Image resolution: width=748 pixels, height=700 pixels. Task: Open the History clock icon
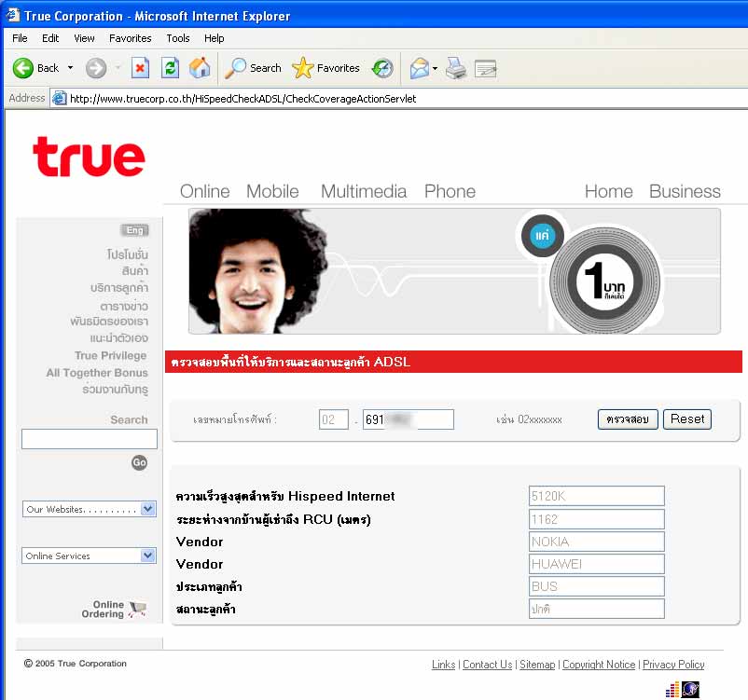pos(382,68)
